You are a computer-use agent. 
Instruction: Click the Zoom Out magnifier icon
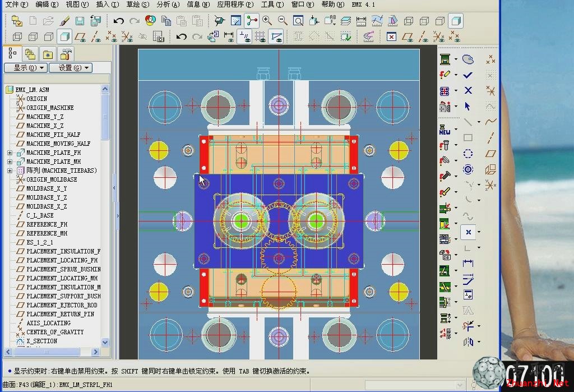[x=283, y=21]
